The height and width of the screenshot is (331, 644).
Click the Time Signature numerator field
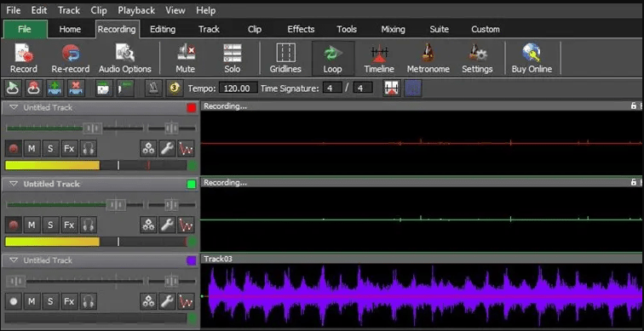332,88
